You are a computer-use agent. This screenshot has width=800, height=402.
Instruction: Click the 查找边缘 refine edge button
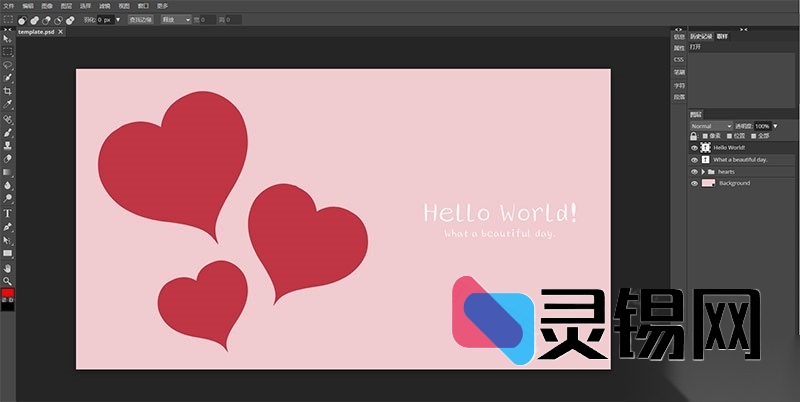tap(140, 20)
